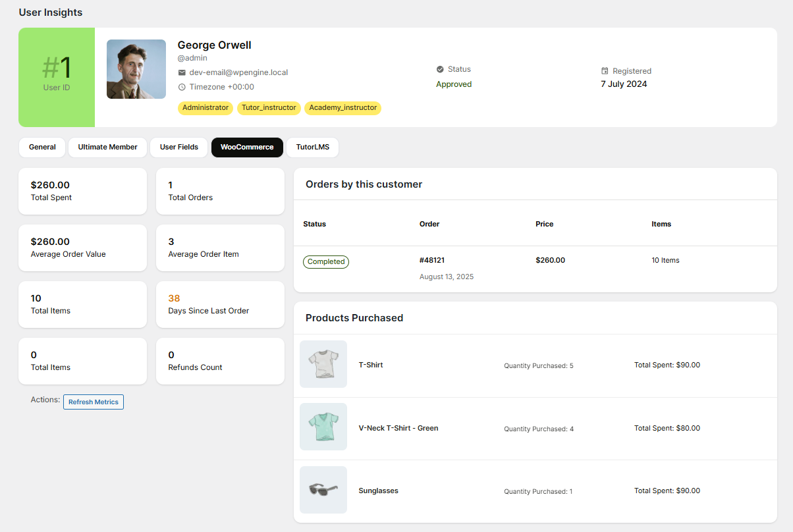Click George Orwell's profile photo
The width and height of the screenshot is (793, 532).
point(136,69)
